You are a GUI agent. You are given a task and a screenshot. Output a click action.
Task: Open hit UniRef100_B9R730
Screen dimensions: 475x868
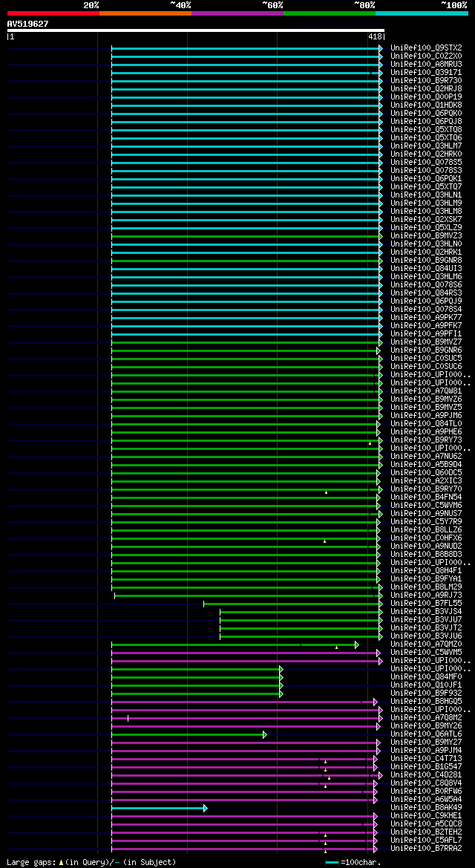point(426,80)
